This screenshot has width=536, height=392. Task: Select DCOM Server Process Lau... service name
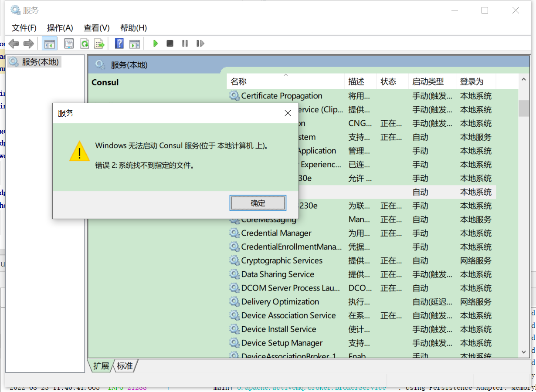(x=290, y=288)
